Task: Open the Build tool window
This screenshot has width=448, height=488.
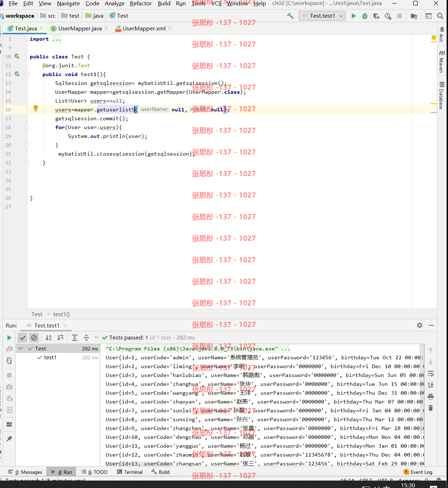Action: pyautogui.click(x=160, y=472)
